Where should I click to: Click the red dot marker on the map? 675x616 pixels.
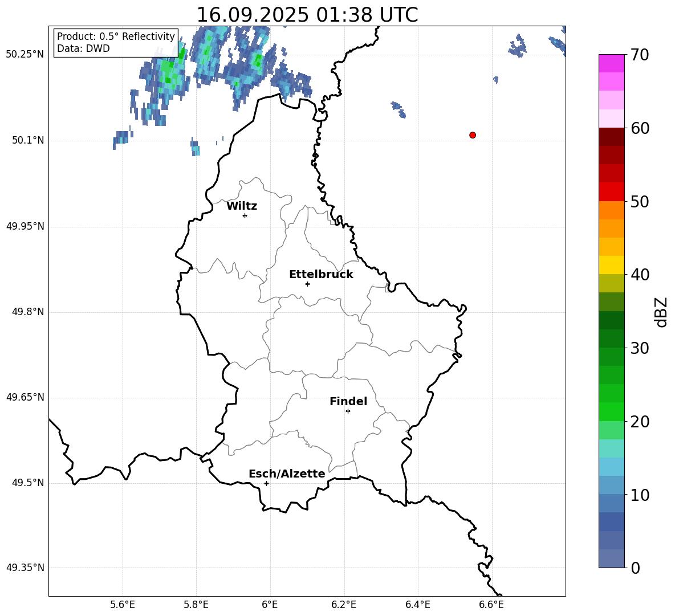tap(472, 135)
